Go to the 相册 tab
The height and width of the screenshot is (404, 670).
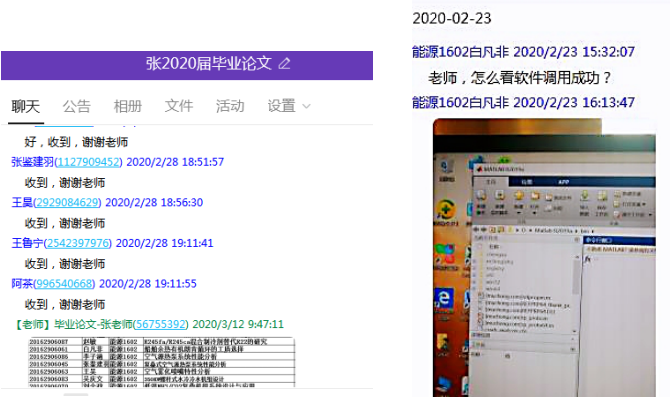(x=128, y=106)
